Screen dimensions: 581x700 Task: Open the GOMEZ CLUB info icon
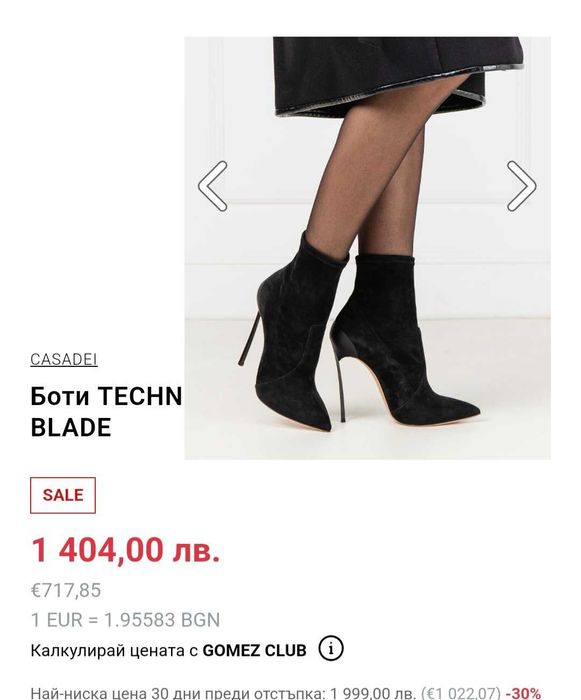pos(331,649)
